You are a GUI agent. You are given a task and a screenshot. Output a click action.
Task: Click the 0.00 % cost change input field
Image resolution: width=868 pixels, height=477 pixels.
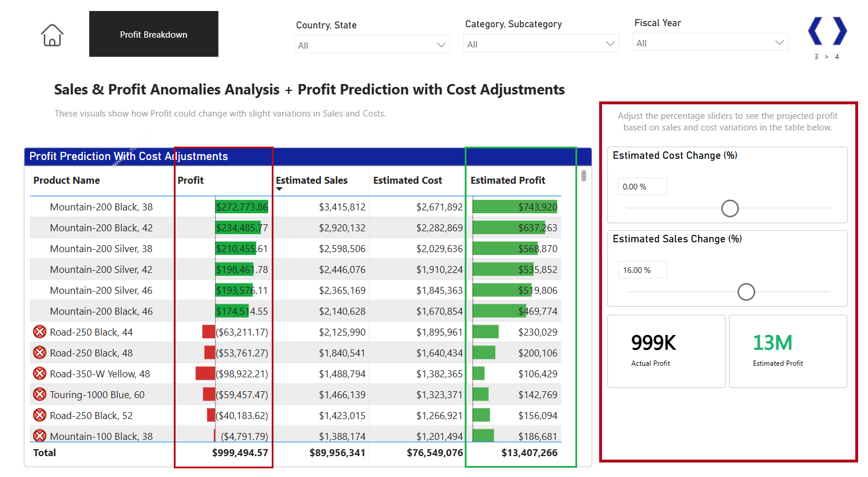point(642,186)
